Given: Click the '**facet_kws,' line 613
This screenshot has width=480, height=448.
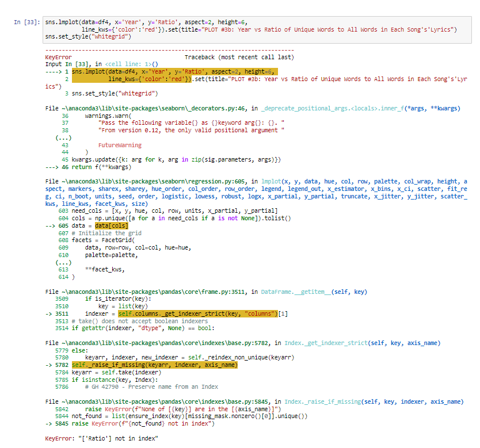Looking at the screenshot, I should click(x=105, y=270).
